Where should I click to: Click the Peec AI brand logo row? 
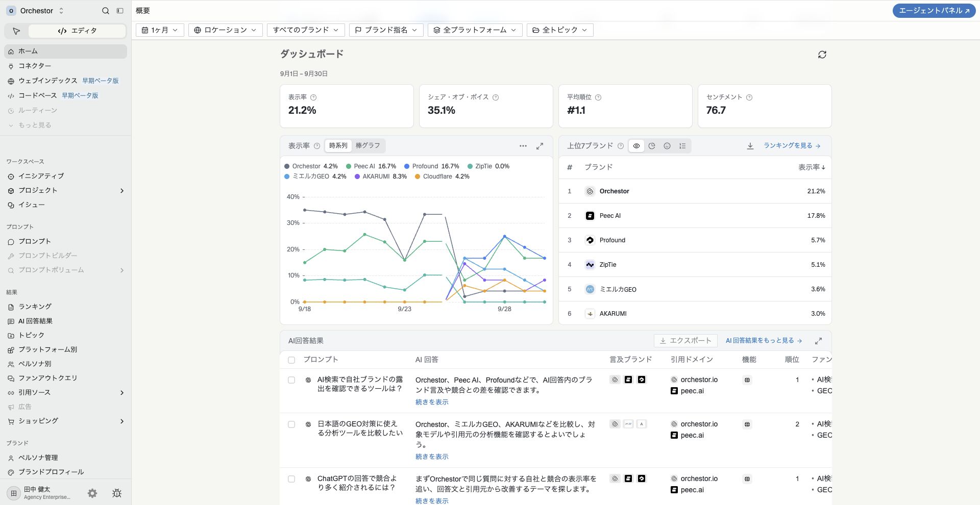coord(590,216)
